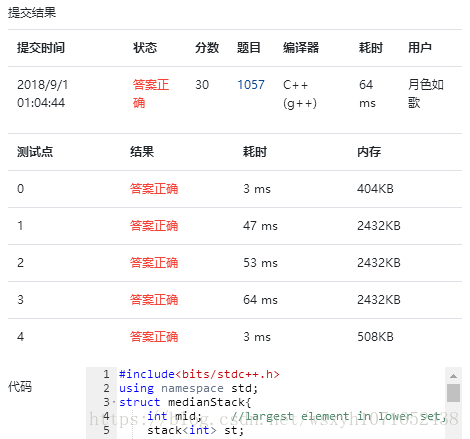Click the '分数' column header

tap(207, 48)
